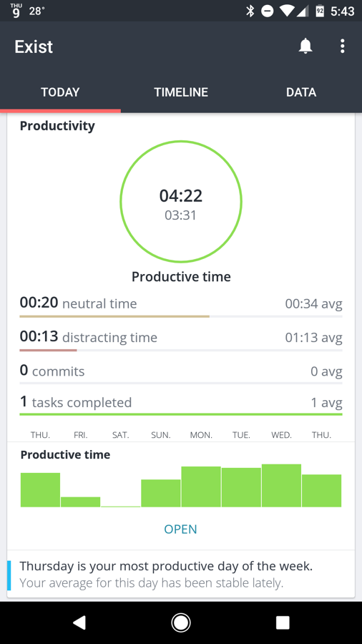Open the three-dot overflow menu
This screenshot has width=362, height=644.
point(342,47)
